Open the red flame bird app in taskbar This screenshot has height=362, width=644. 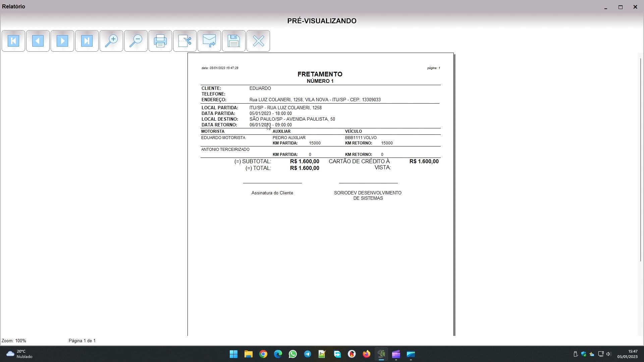click(352, 354)
